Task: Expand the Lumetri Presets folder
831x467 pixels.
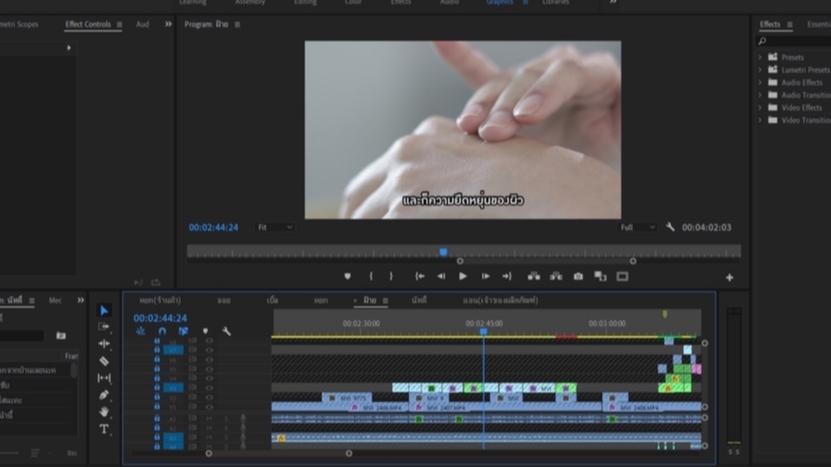Action: (760, 70)
